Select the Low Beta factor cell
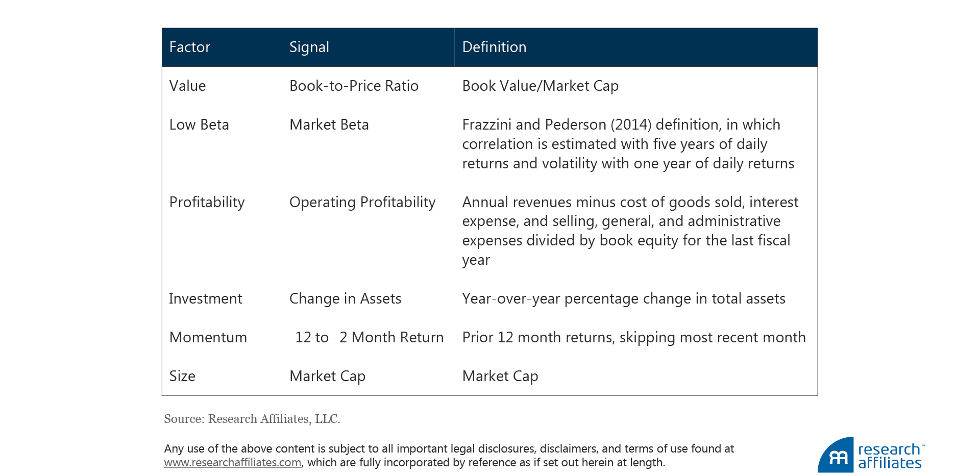The width and height of the screenshot is (980, 476). [x=199, y=124]
